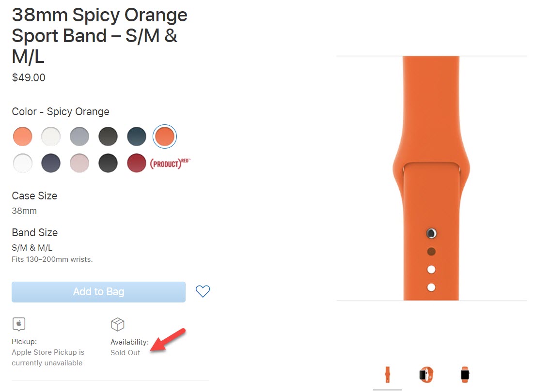Add the Spicy Orange band to favorites
Screen dimensions: 549x392
coord(203,291)
